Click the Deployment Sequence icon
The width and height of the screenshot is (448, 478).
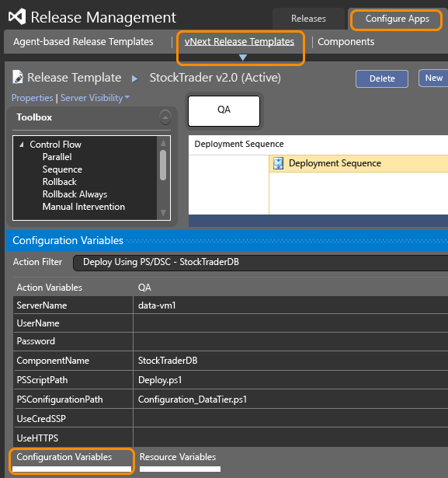pos(278,163)
